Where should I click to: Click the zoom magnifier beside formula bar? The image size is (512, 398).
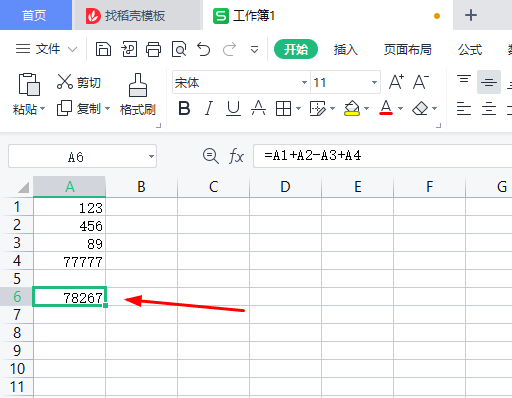click(x=211, y=156)
